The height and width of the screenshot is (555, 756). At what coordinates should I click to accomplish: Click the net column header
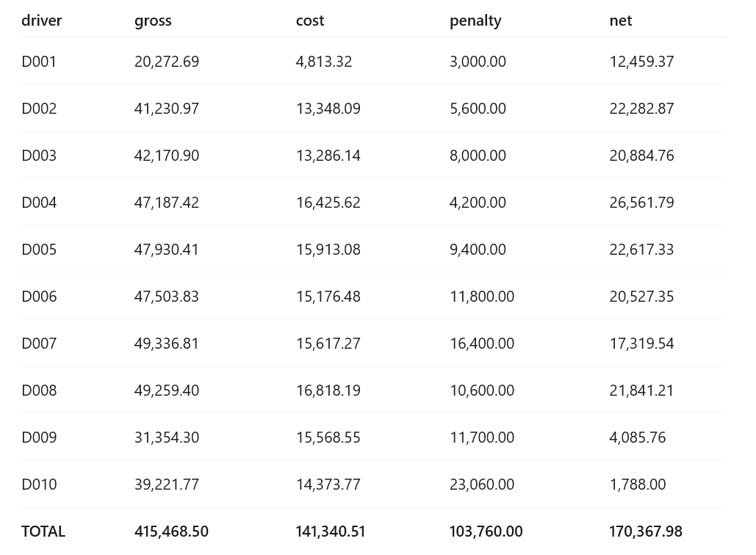pos(621,21)
